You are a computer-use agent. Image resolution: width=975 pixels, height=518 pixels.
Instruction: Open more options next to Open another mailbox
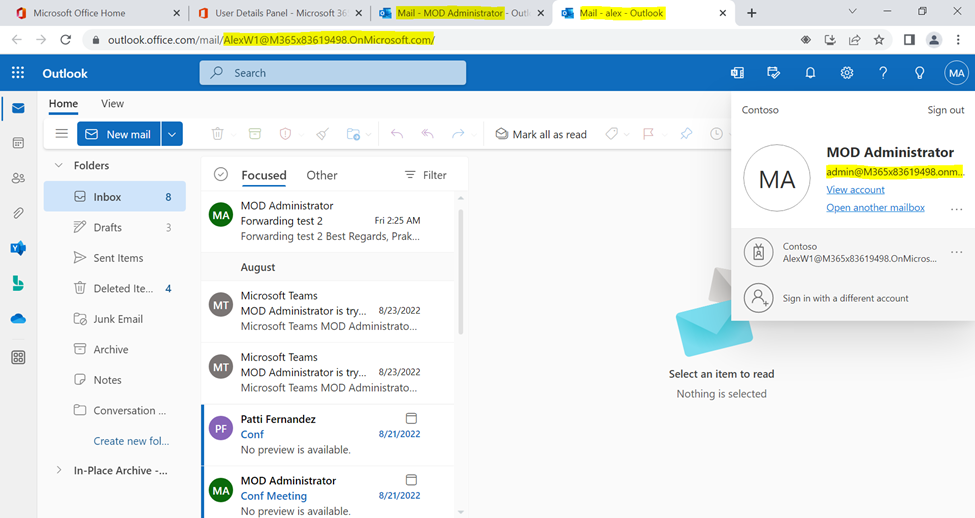click(x=956, y=209)
